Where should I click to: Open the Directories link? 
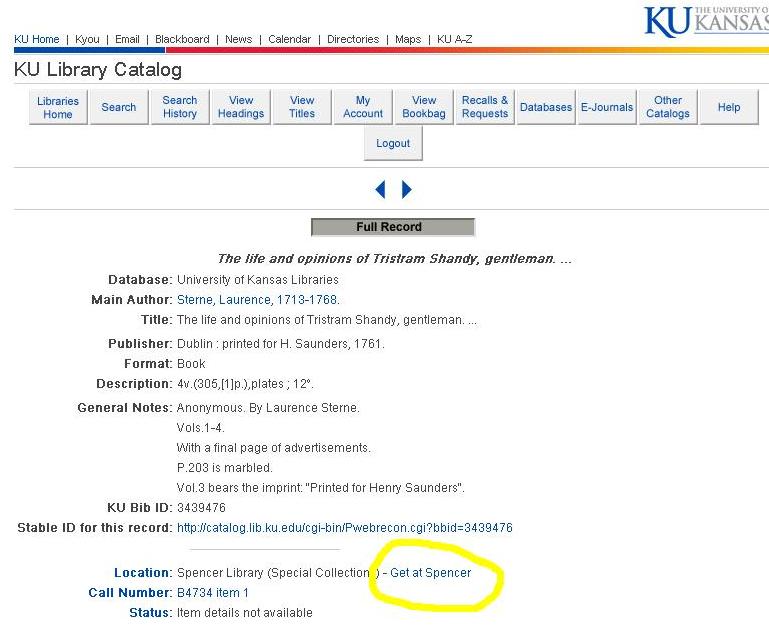353,39
